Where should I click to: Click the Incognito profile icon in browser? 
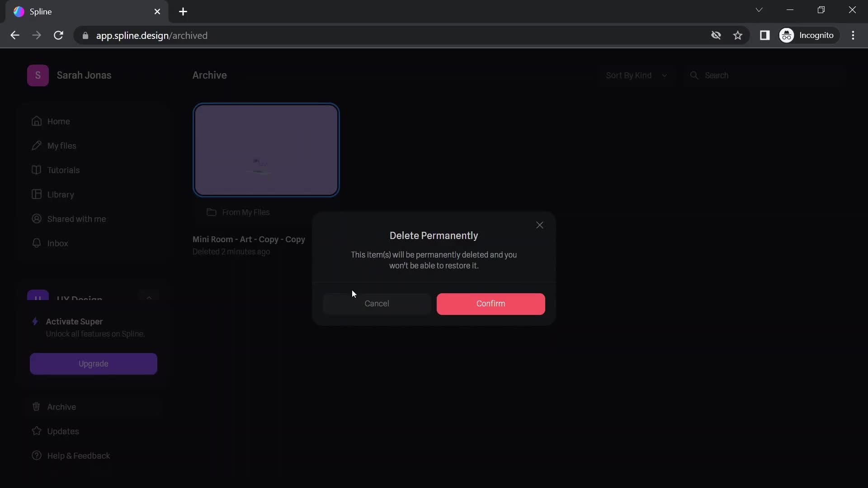(788, 35)
